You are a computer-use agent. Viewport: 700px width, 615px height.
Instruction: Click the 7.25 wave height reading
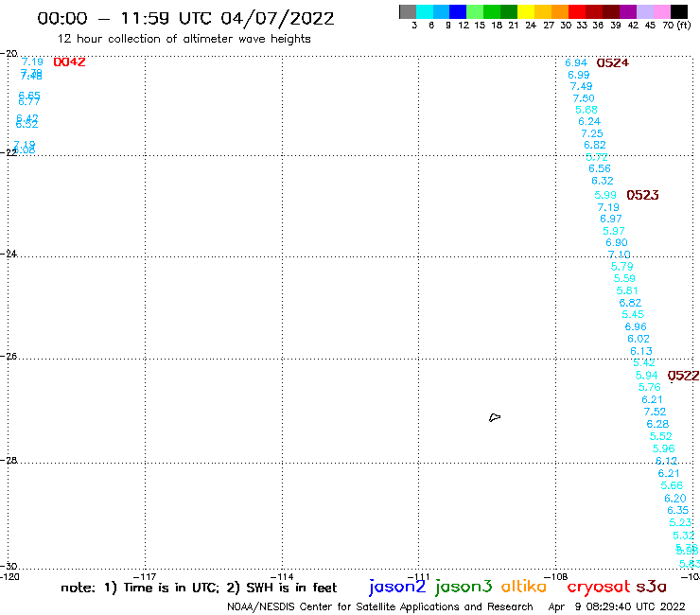[592, 133]
